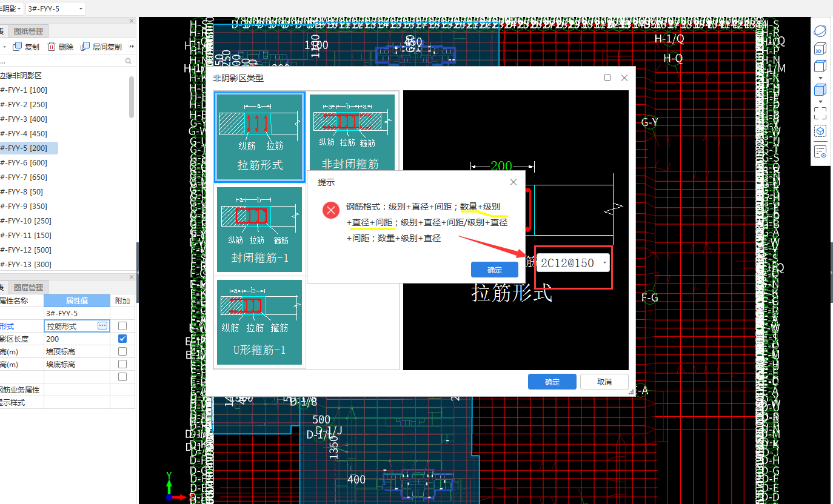
Task: Click the 边缘非阴影区 category heading
Action: (x=21, y=75)
